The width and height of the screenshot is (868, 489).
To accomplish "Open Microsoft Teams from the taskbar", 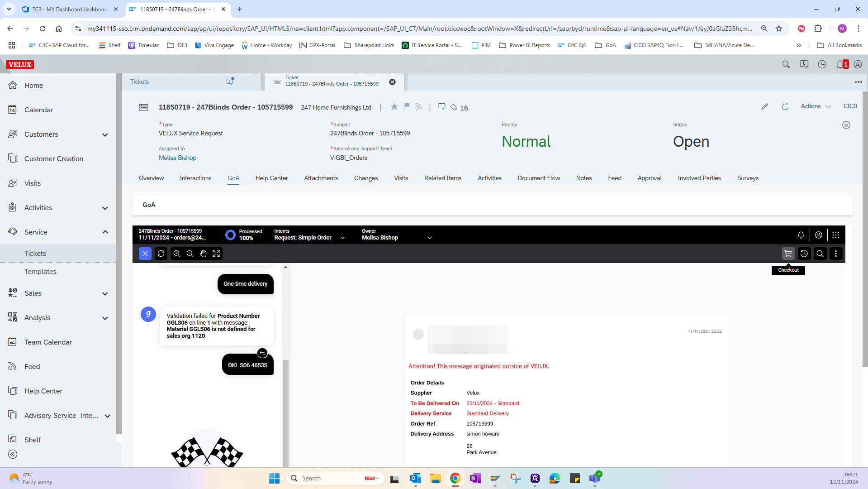I will [595, 478].
